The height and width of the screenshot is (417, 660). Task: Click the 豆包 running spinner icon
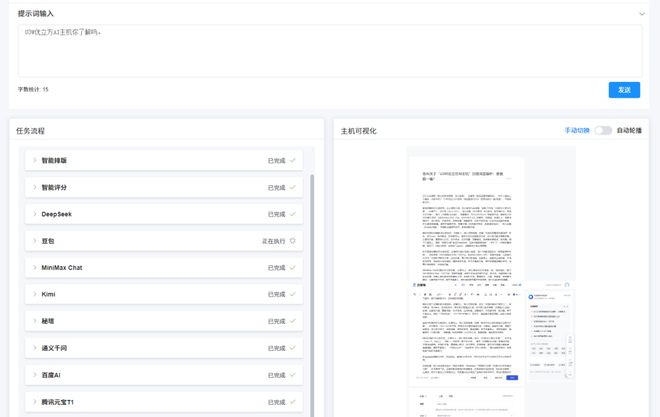coord(293,241)
